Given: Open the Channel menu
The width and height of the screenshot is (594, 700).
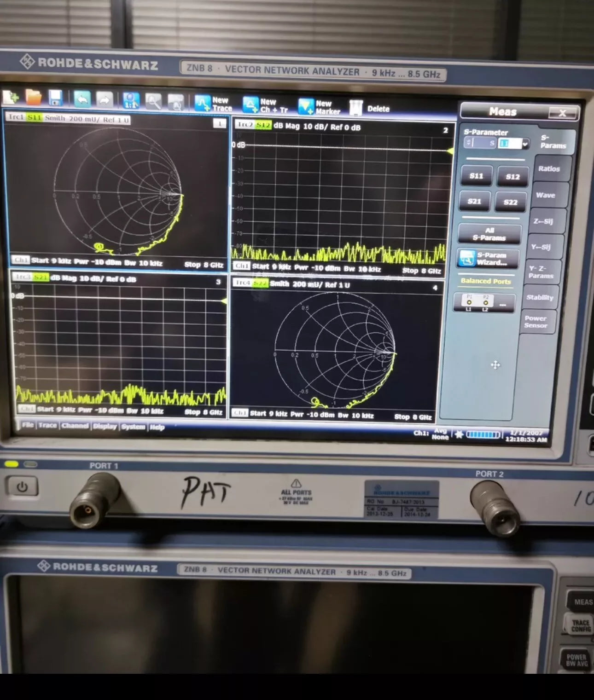Looking at the screenshot, I should point(75,426).
